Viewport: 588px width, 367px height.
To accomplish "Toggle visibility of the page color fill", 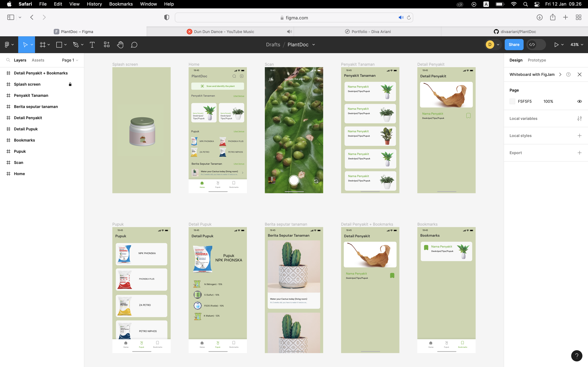I will pos(579,101).
